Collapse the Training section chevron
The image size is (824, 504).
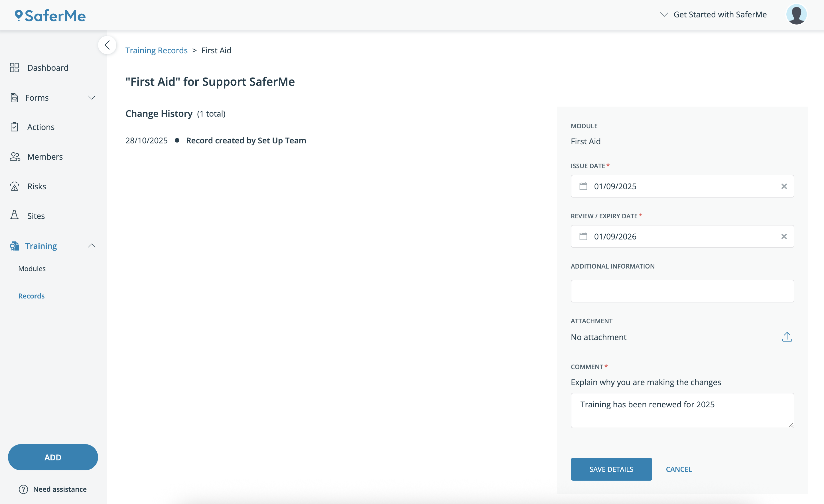pos(92,246)
